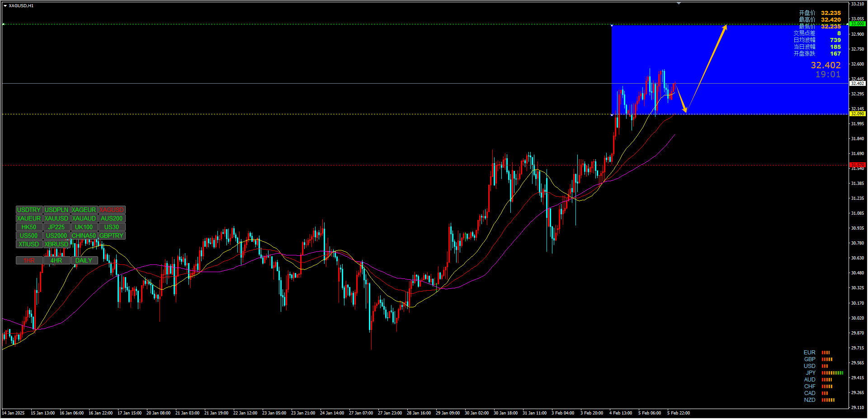
Task: Click the CHF strength meter label
Action: [810, 386]
